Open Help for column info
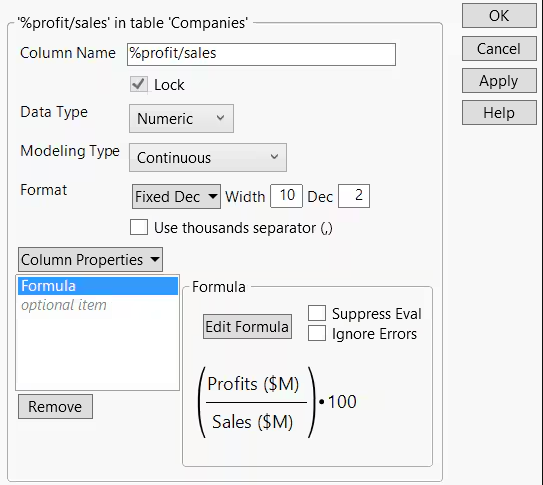The width and height of the screenshot is (543, 485). [499, 113]
